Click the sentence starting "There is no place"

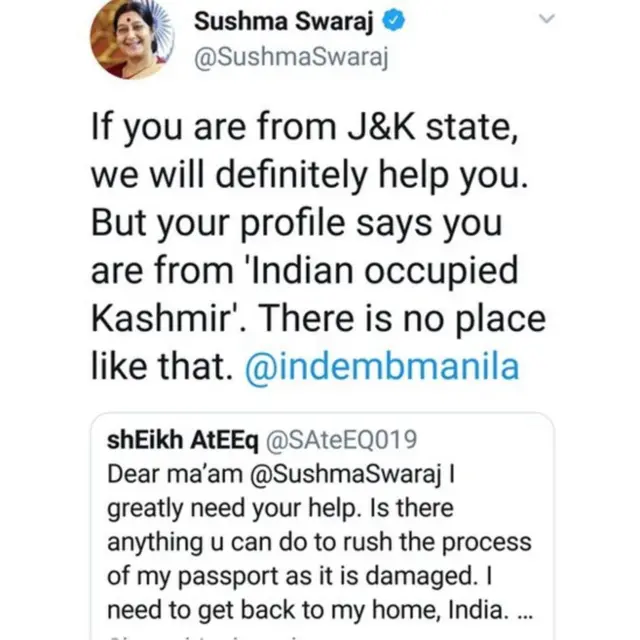420,320
